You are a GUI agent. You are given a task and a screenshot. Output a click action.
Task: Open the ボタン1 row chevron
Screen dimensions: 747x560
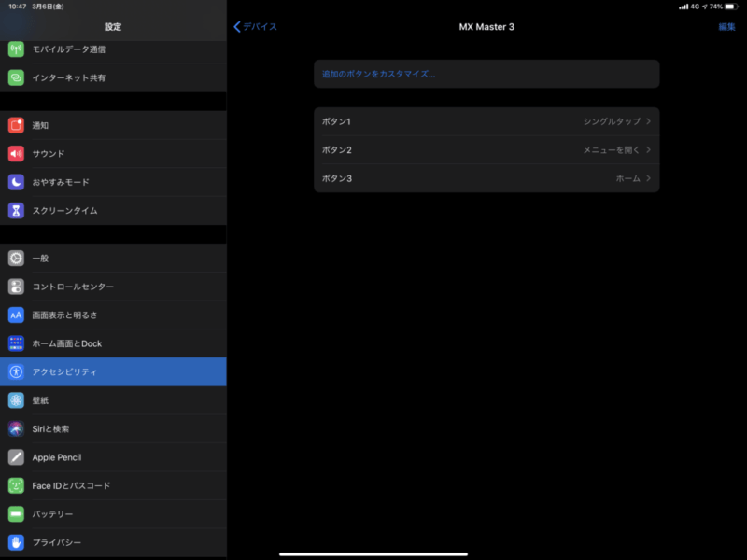click(x=648, y=121)
